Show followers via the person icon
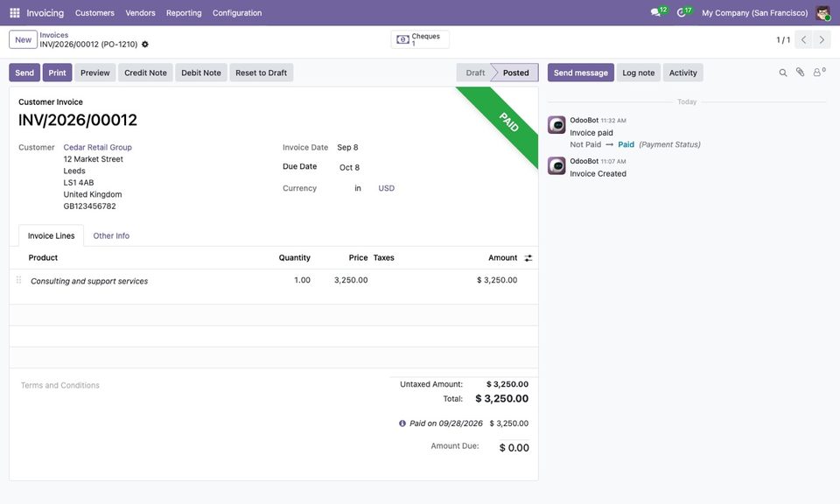The width and height of the screenshot is (840, 504). click(818, 73)
